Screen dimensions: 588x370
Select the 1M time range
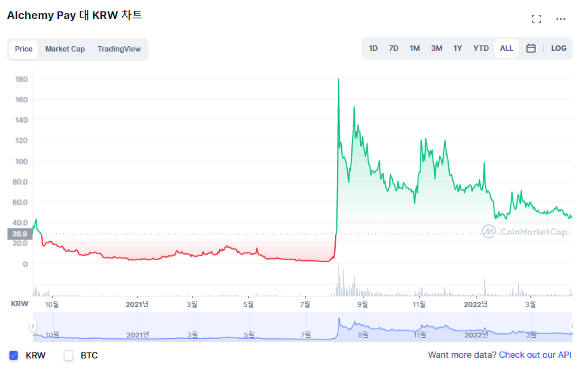pos(414,48)
